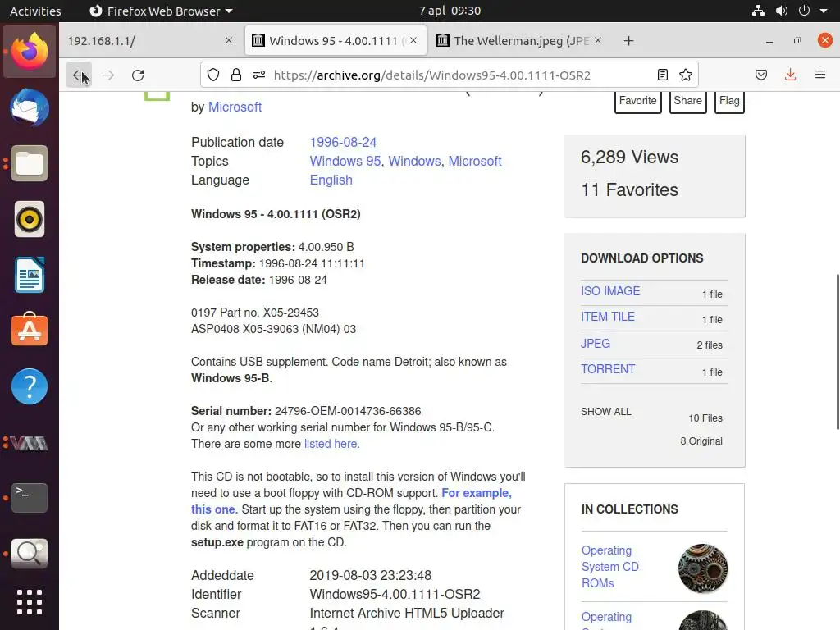Open the Microsoft topic link

(x=475, y=162)
